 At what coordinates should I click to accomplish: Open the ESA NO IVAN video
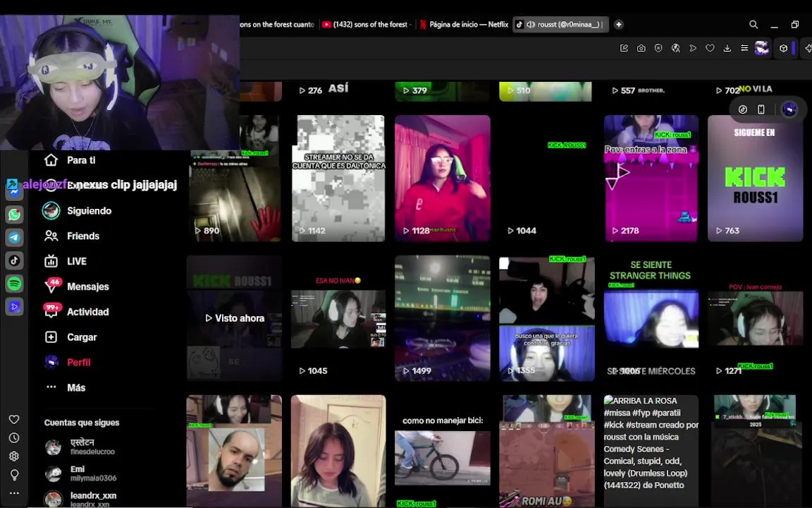point(338,318)
